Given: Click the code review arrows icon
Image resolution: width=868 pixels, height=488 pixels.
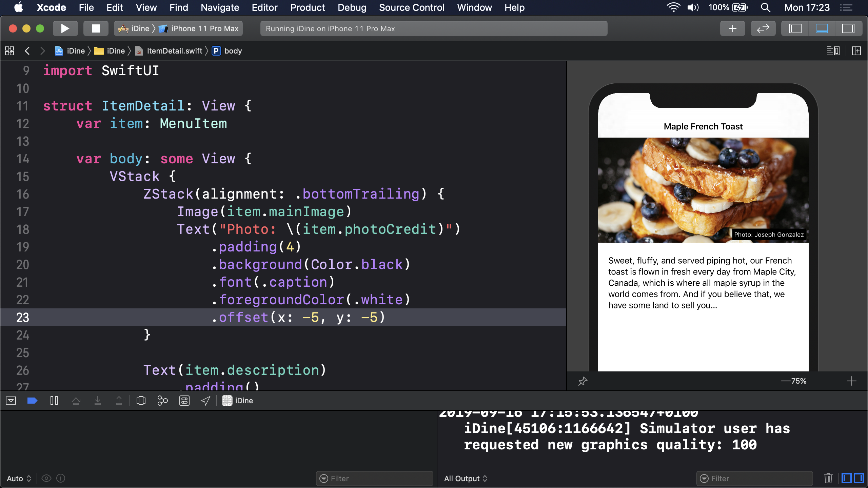Looking at the screenshot, I should coord(763,28).
